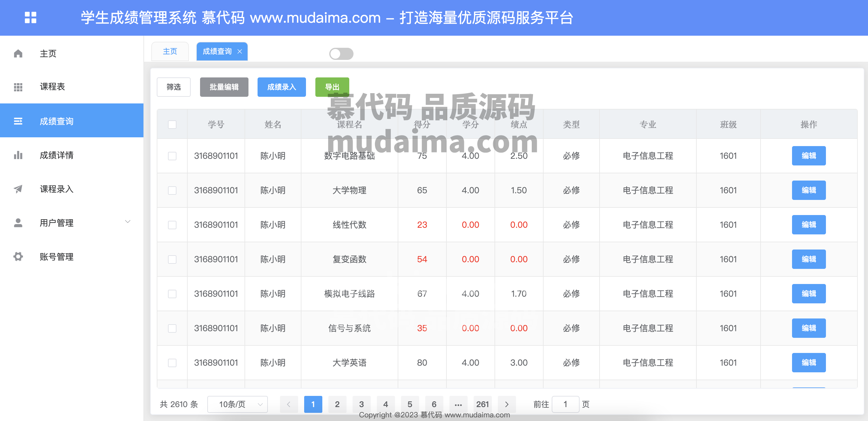Open 主页 in the sidebar menu
The width and height of the screenshot is (868, 421).
[72, 54]
